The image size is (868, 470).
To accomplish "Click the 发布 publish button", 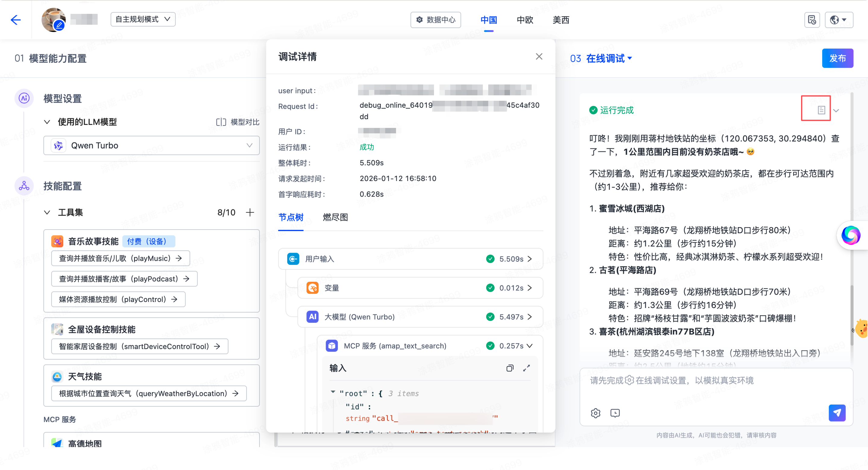I will point(838,58).
